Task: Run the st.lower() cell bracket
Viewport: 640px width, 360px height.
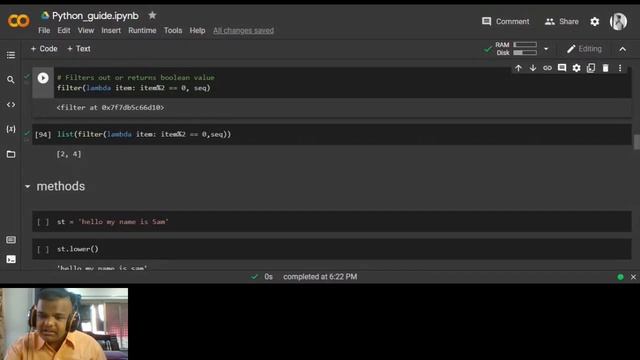Action: click(43, 249)
